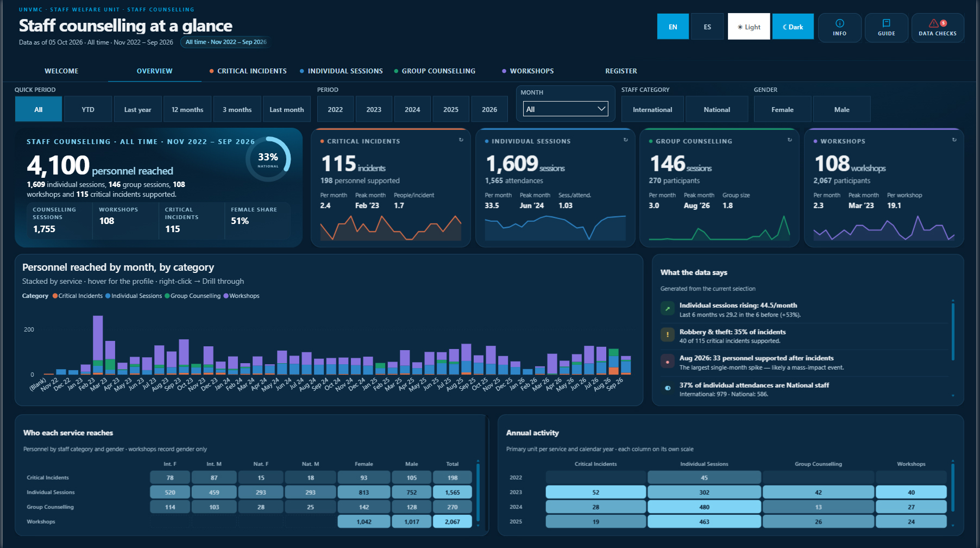Switch to Dark theme
980x548 pixels.
[793, 27]
